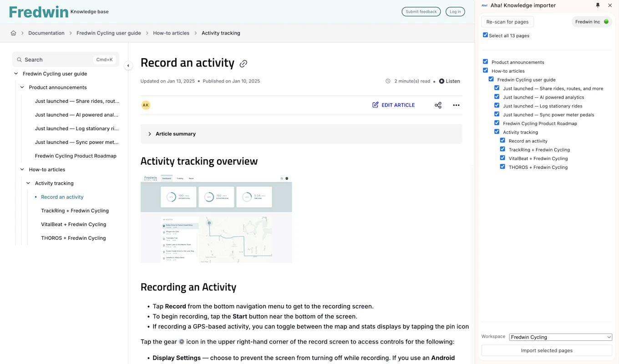Open the Workspace dropdown
This screenshot has width=619, height=364.
point(560,337)
